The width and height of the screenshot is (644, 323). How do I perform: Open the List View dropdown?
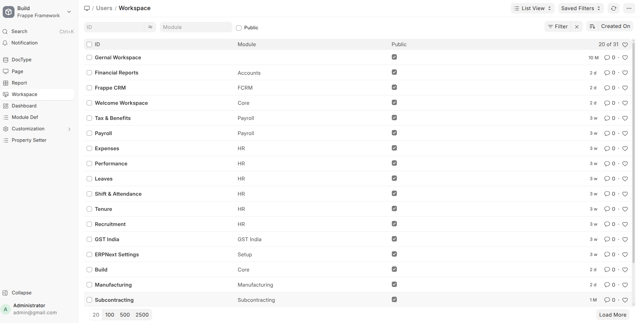[532, 8]
